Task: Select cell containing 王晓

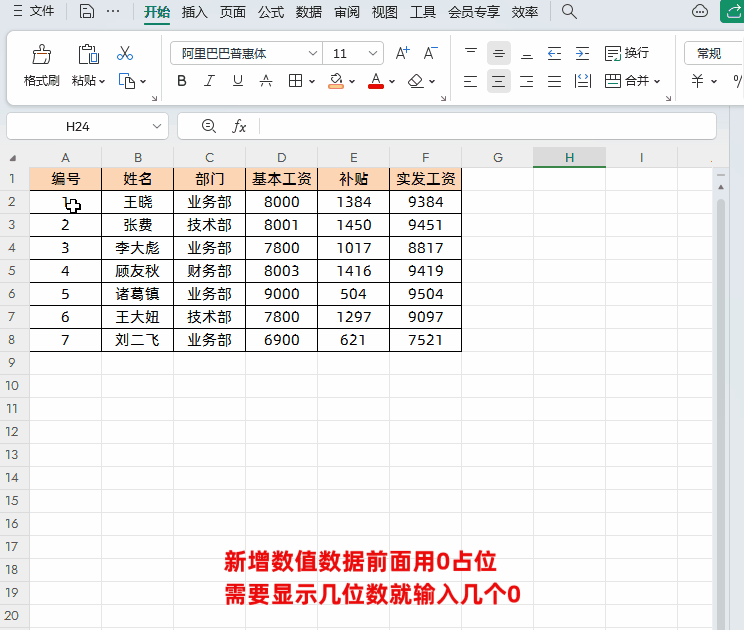Action: click(138, 202)
